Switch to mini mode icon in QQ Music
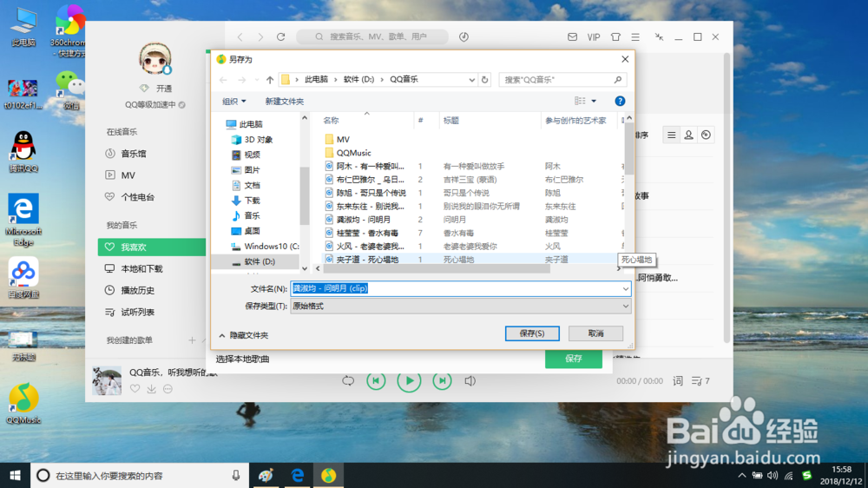Viewport: 868px width, 488px height. [659, 36]
